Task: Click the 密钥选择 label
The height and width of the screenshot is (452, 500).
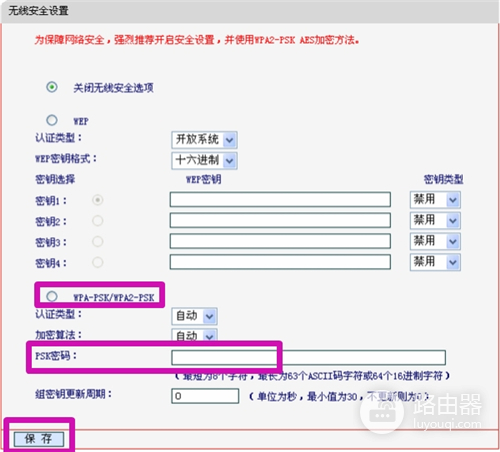Action: [55, 179]
